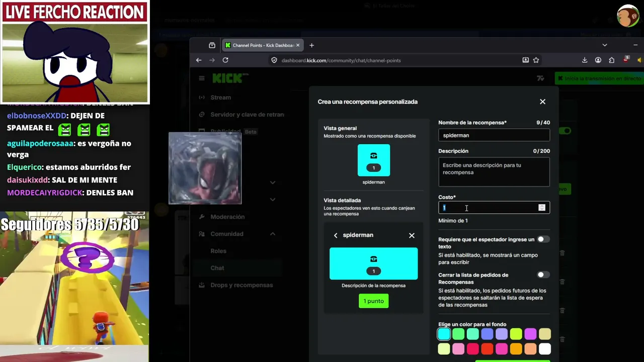Click the Costo number input field
The height and width of the screenshot is (362, 644).
[x=494, y=208]
